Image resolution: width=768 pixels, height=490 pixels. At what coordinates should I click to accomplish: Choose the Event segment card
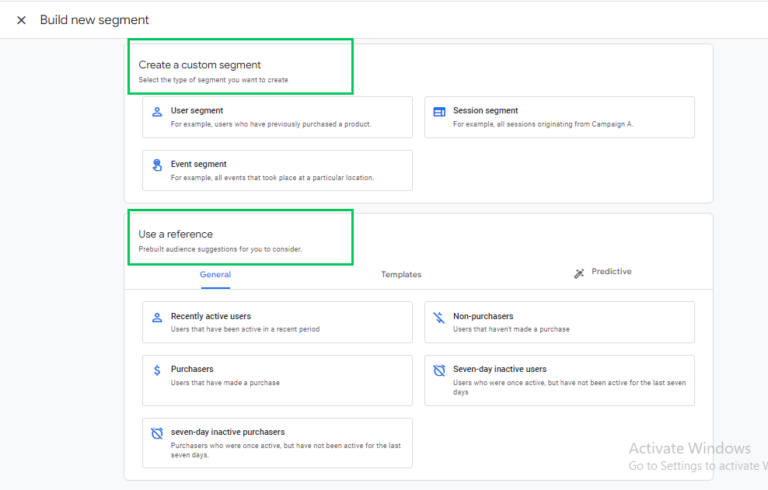tap(277, 171)
